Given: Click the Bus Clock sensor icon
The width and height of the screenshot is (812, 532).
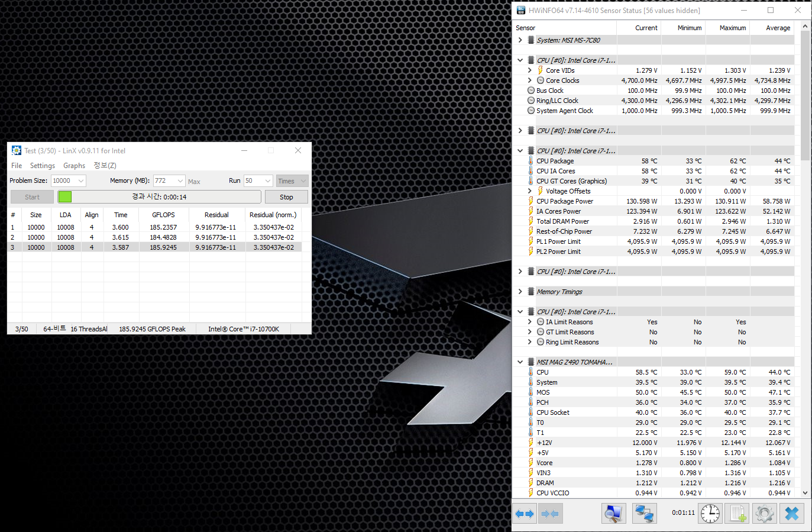Looking at the screenshot, I should coord(531,91).
